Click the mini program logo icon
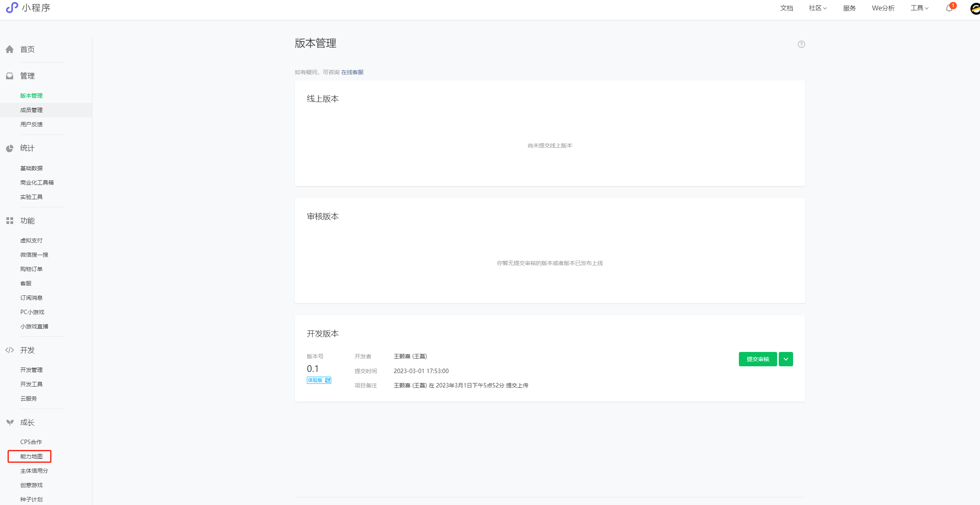 coord(12,8)
